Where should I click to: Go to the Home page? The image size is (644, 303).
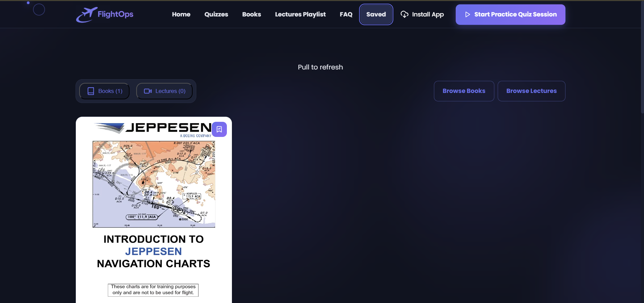(181, 14)
